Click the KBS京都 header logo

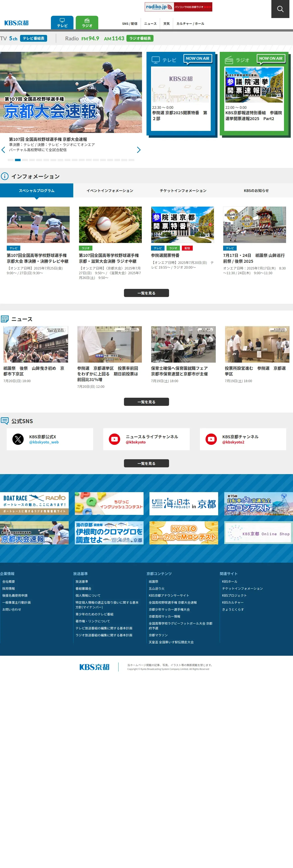pos(16,23)
